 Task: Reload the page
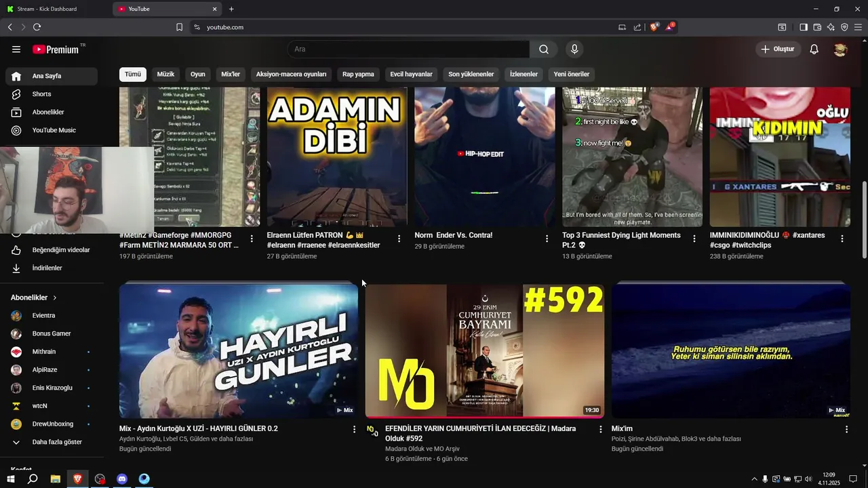click(x=37, y=27)
